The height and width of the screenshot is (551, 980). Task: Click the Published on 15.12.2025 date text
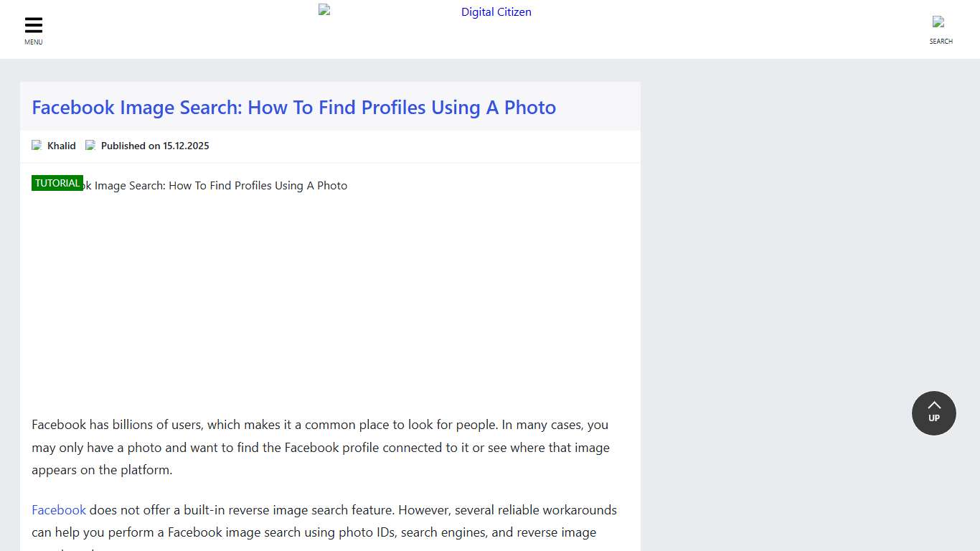[154, 145]
